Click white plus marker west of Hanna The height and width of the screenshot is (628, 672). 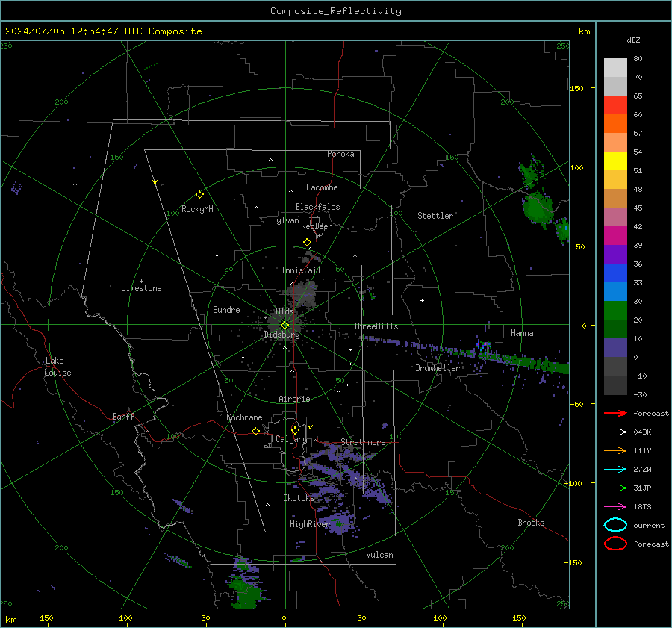click(x=422, y=300)
